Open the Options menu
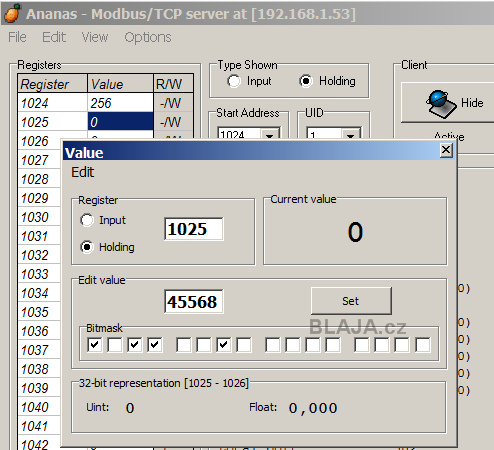Screen dimensions: 494x450 148,37
